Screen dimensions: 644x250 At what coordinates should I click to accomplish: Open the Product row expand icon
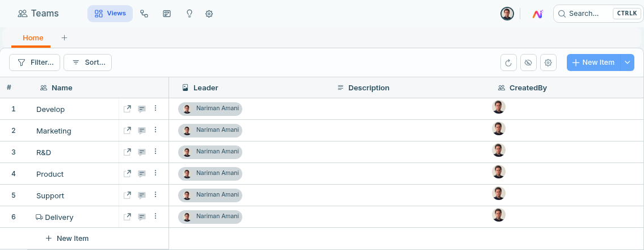click(127, 173)
